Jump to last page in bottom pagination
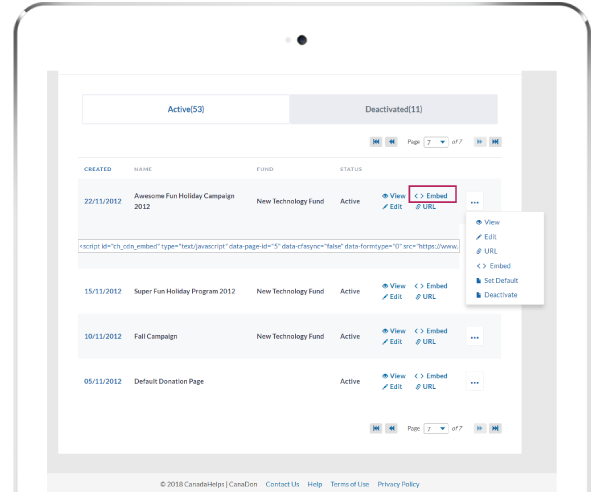This screenshot has width=600, height=492. click(x=495, y=428)
